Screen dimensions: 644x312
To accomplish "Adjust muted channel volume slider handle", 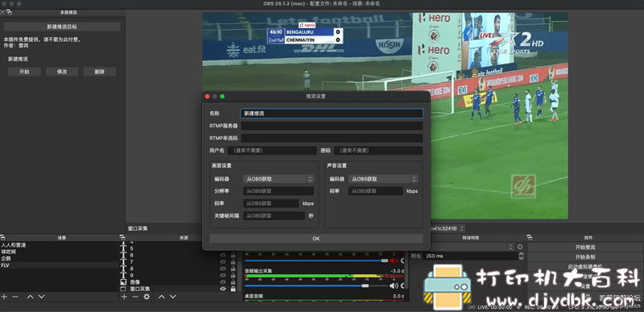I will 385,260.
